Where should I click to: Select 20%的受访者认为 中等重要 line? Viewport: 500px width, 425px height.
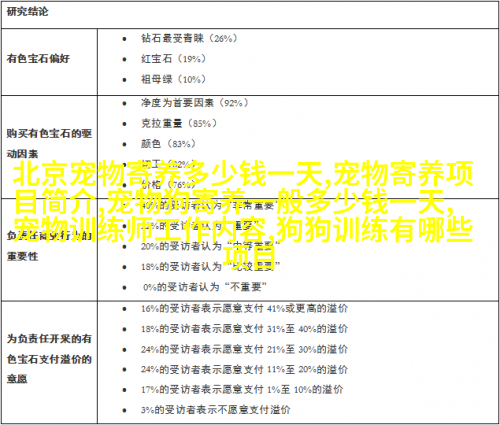(210, 246)
